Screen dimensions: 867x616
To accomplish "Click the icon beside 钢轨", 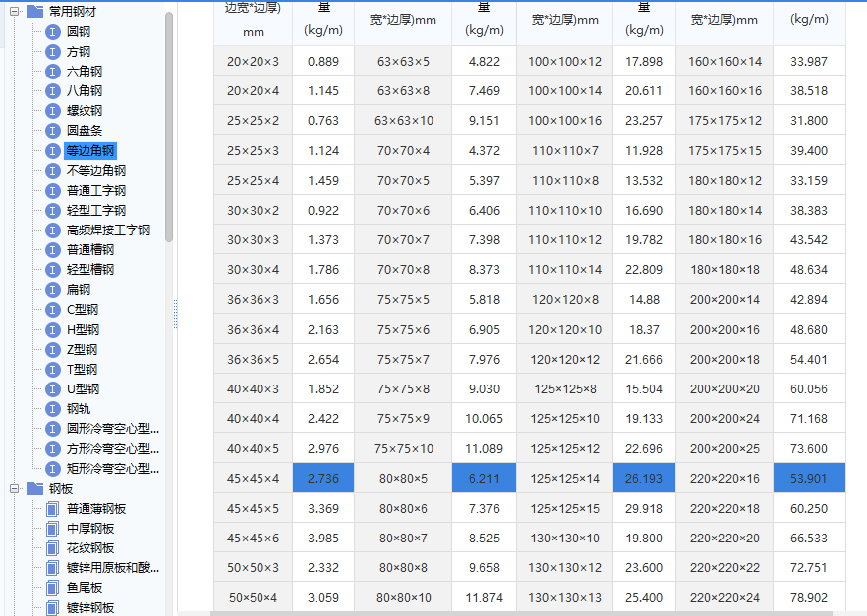I will tap(52, 409).
